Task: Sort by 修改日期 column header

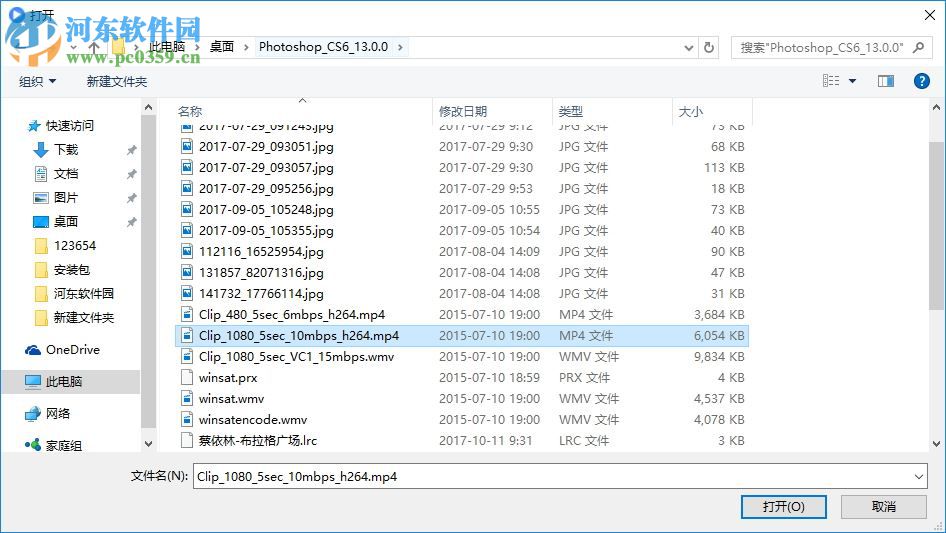Action: click(x=462, y=111)
